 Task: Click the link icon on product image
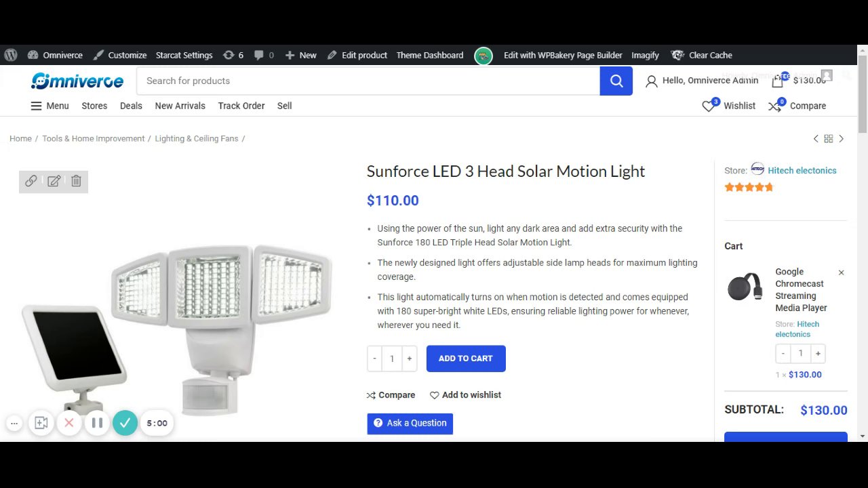pyautogui.click(x=31, y=181)
